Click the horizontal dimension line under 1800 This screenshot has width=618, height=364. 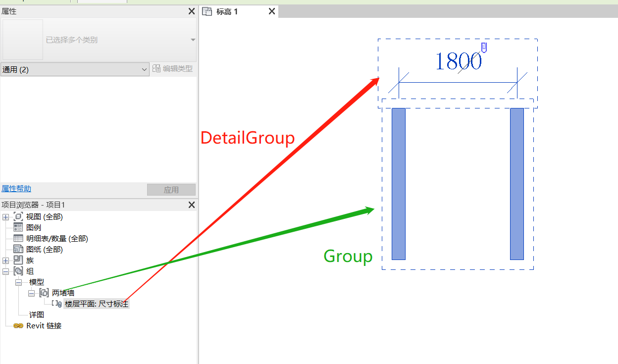(458, 83)
